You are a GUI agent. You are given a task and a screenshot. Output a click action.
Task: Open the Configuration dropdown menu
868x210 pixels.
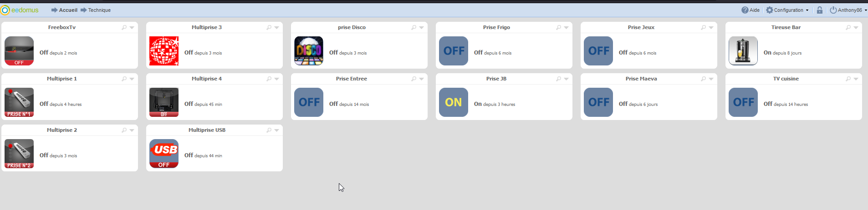tap(787, 10)
